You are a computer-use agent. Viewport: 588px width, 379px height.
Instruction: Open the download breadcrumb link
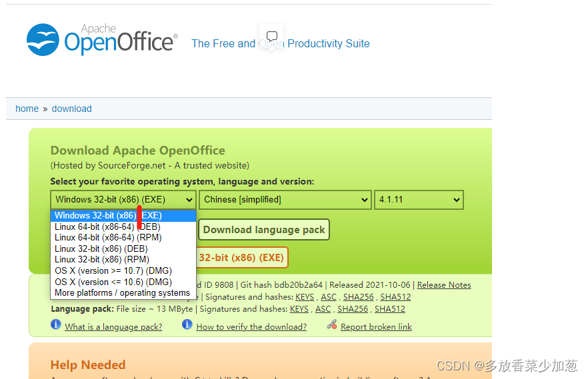coord(71,109)
